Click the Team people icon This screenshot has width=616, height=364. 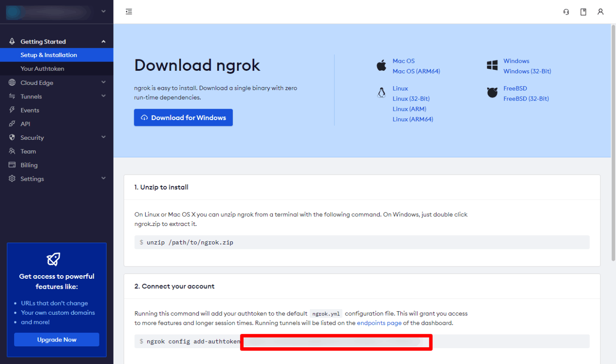[x=12, y=151]
